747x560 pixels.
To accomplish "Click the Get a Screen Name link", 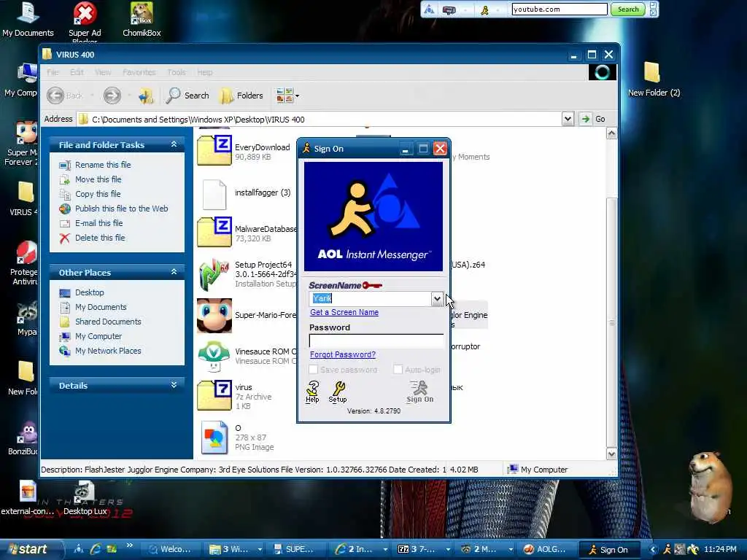I will click(x=344, y=312).
